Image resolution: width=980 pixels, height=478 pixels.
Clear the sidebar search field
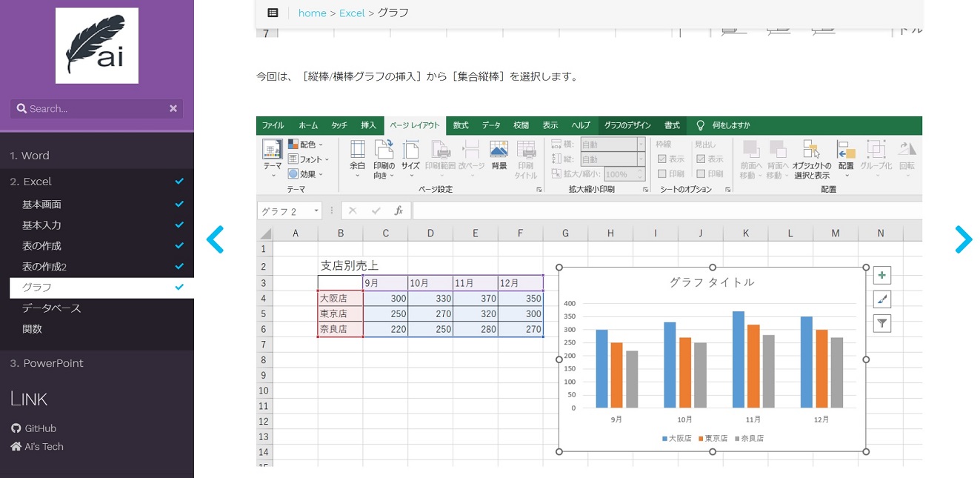click(173, 108)
